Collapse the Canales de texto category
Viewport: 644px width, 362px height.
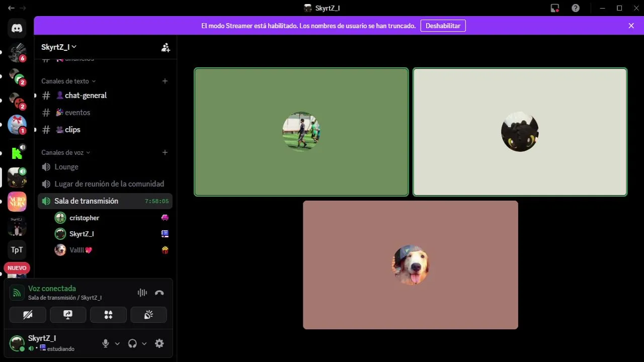[x=68, y=81]
